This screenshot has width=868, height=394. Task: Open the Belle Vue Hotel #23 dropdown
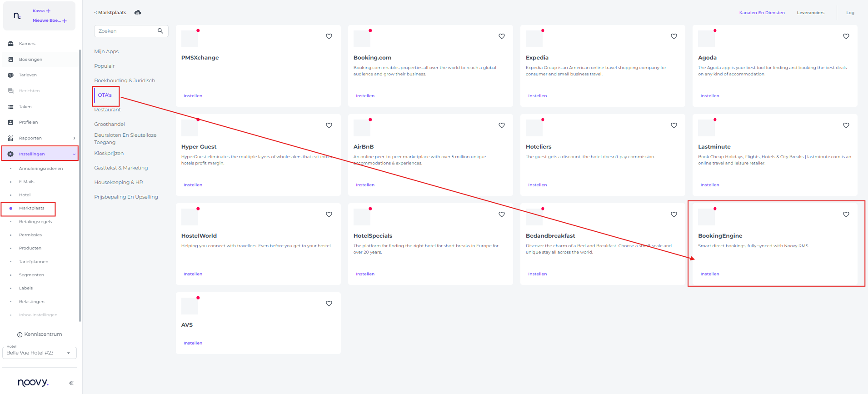40,353
